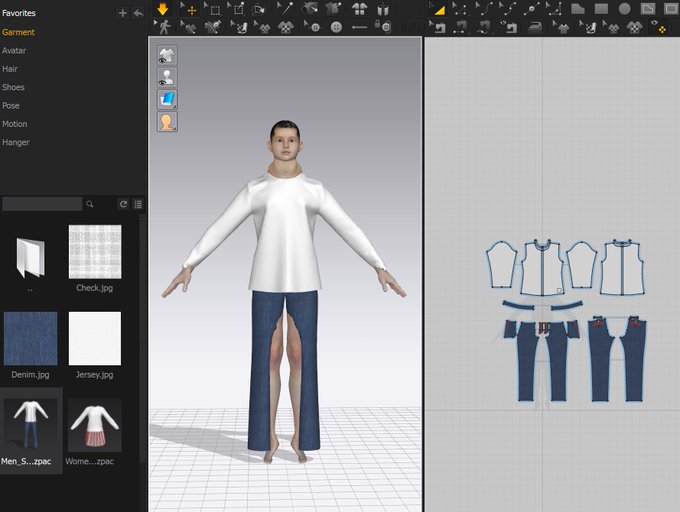Select the 3D Steam tool
This screenshot has width=680, height=512.
(240, 27)
